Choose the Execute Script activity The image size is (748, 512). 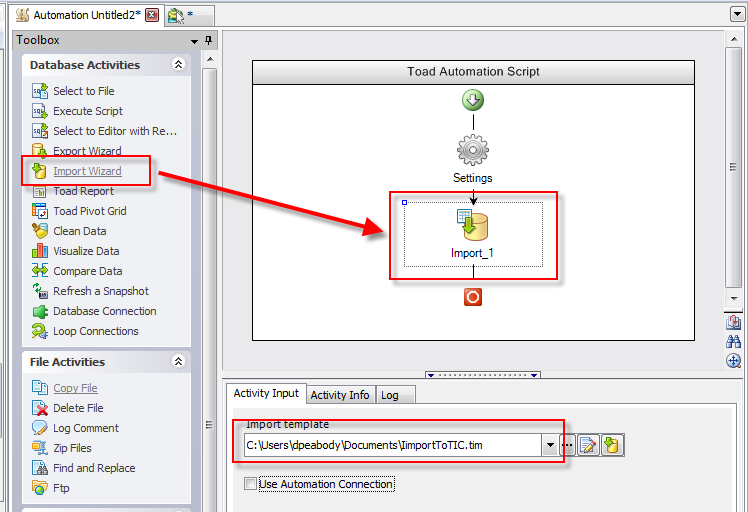(77, 111)
